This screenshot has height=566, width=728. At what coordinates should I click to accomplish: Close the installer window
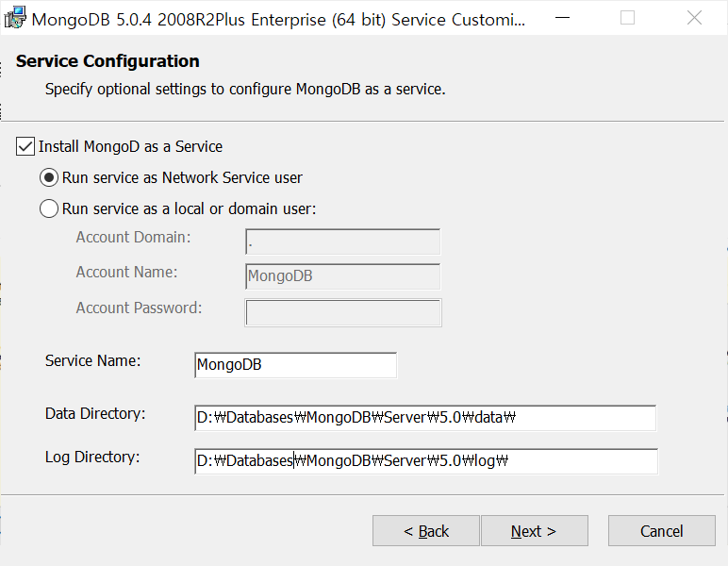coord(694,18)
